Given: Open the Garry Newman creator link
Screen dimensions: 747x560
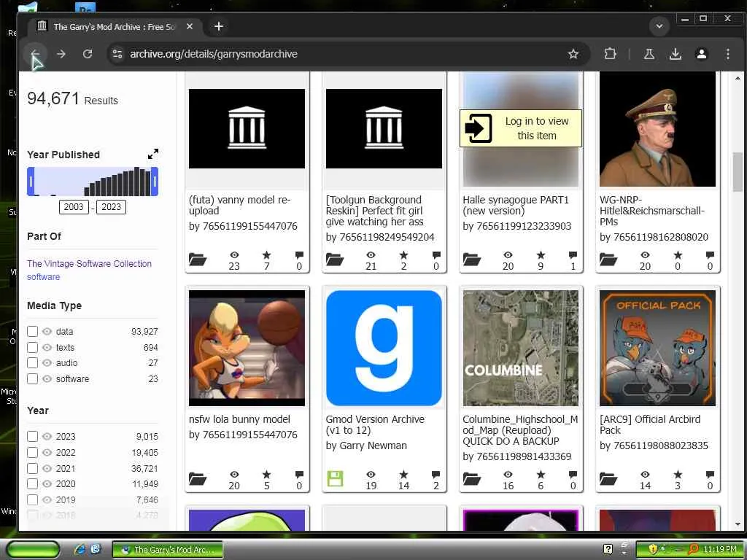Looking at the screenshot, I should (x=373, y=446).
